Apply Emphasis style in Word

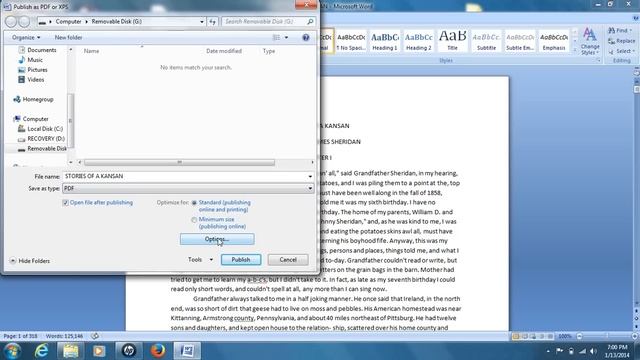554,41
